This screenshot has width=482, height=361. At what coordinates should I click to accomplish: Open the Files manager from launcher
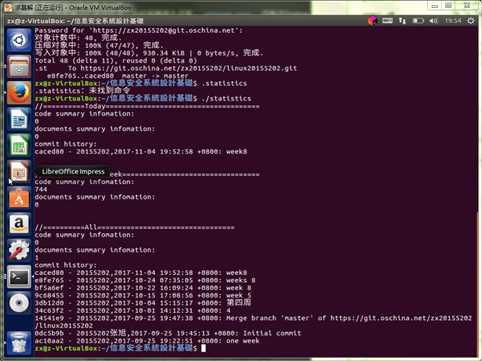pyautogui.click(x=19, y=67)
